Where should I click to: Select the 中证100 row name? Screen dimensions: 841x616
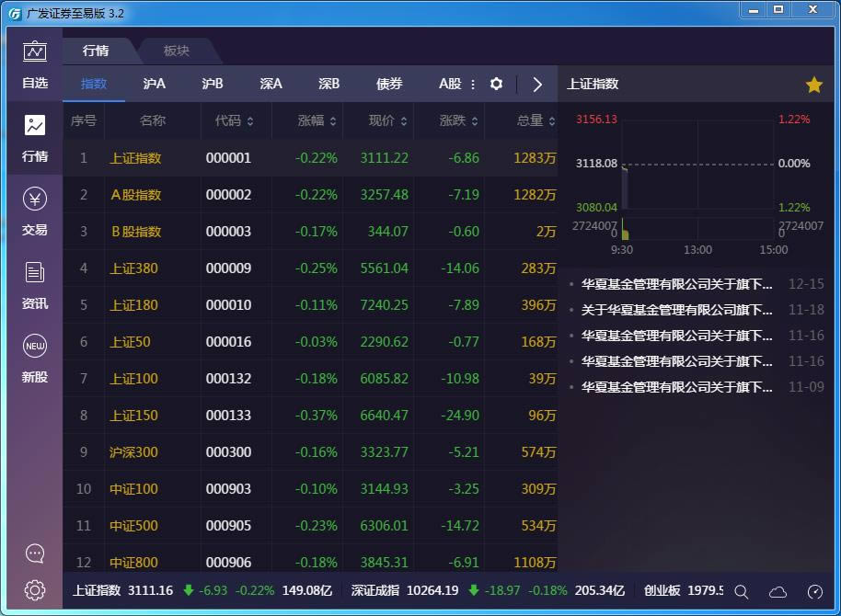coord(133,489)
